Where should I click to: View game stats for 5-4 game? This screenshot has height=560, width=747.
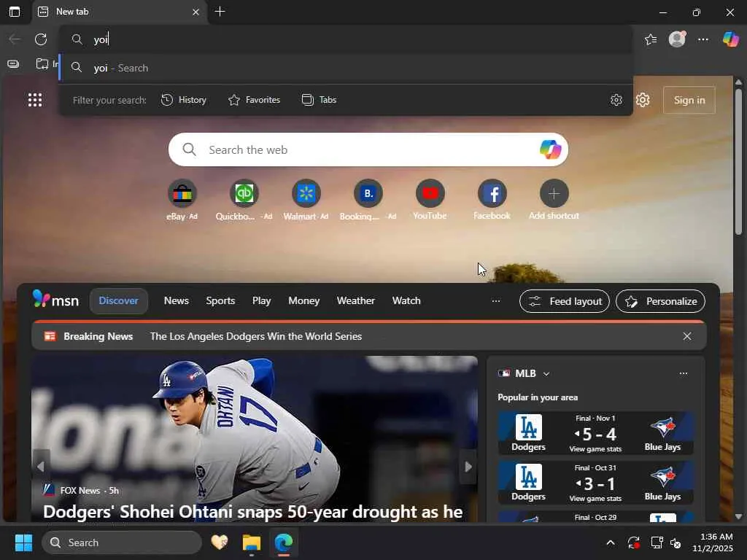click(x=595, y=449)
